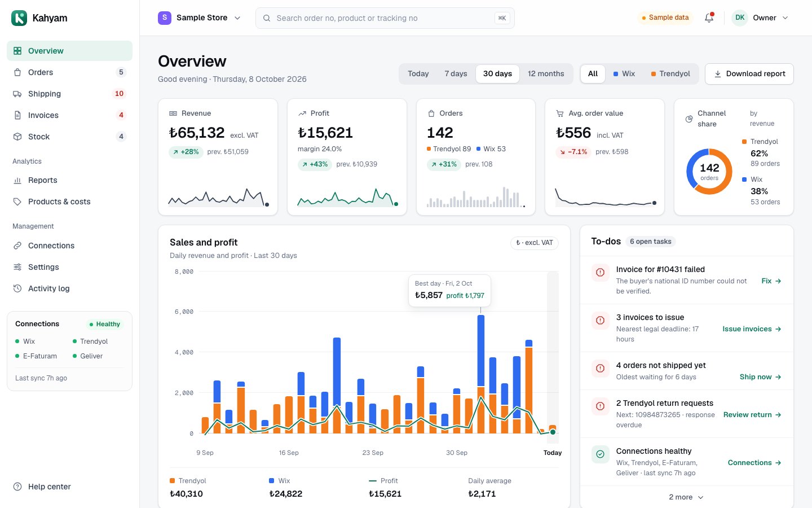Click the Settings sliders icon
812x508 pixels.
[x=17, y=267]
